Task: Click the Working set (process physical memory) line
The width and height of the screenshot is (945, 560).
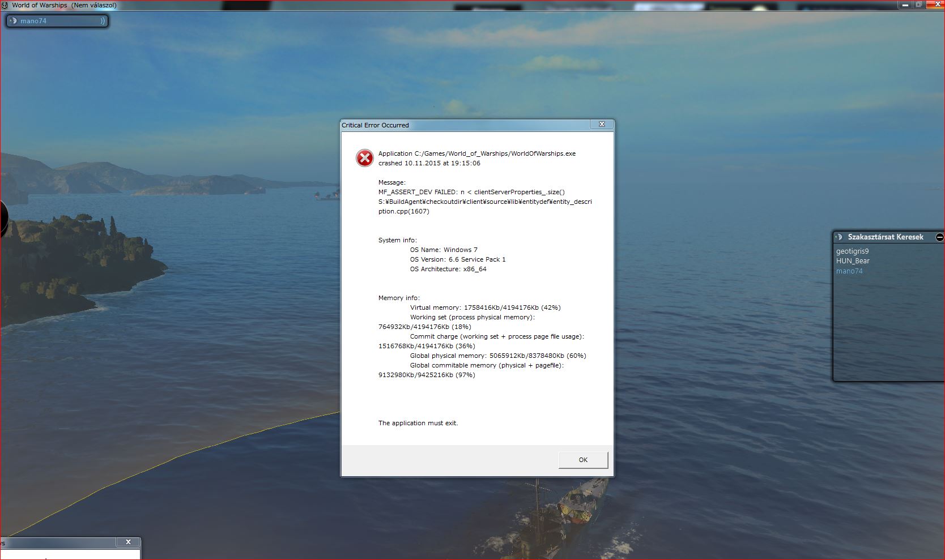Action: point(472,317)
